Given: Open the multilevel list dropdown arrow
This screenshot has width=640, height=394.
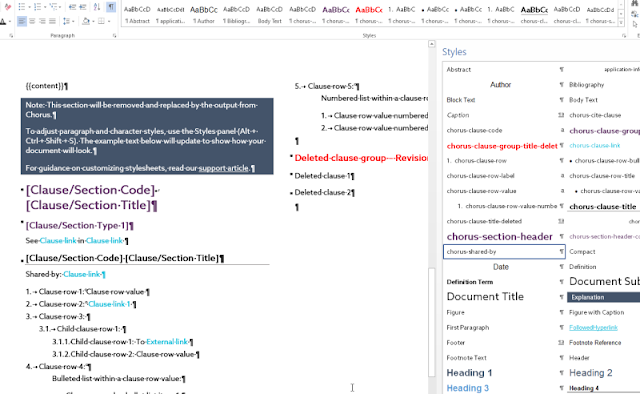Looking at the screenshot, I should point(60,7).
